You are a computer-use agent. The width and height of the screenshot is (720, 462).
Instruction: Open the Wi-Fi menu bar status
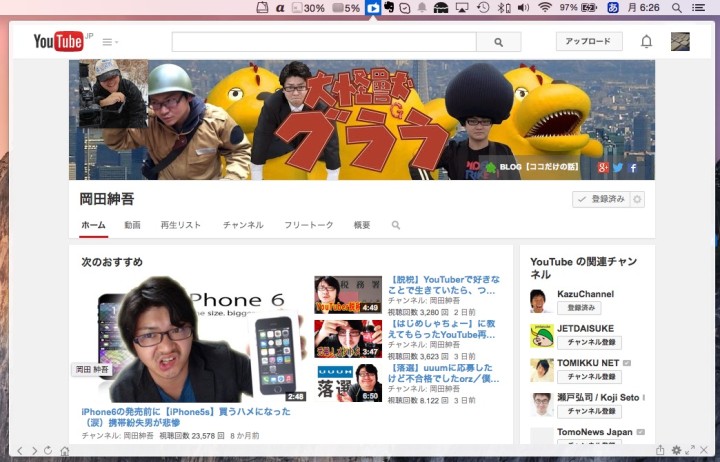[x=545, y=7]
